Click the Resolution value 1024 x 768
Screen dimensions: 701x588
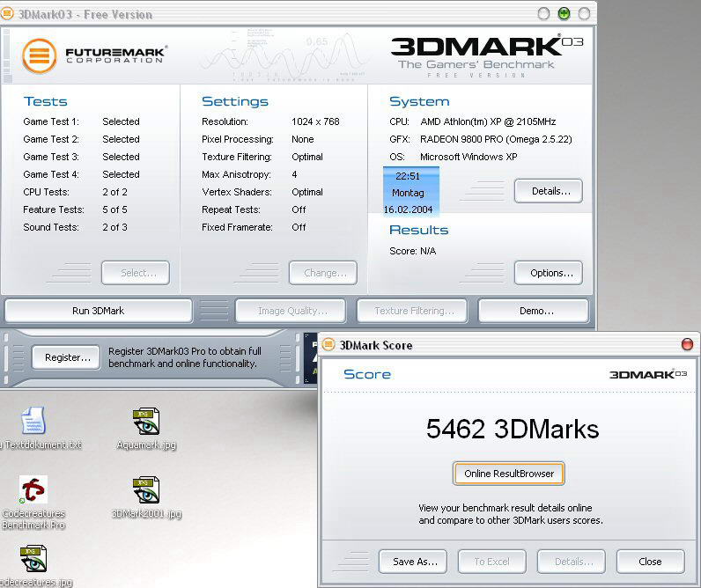[315, 121]
